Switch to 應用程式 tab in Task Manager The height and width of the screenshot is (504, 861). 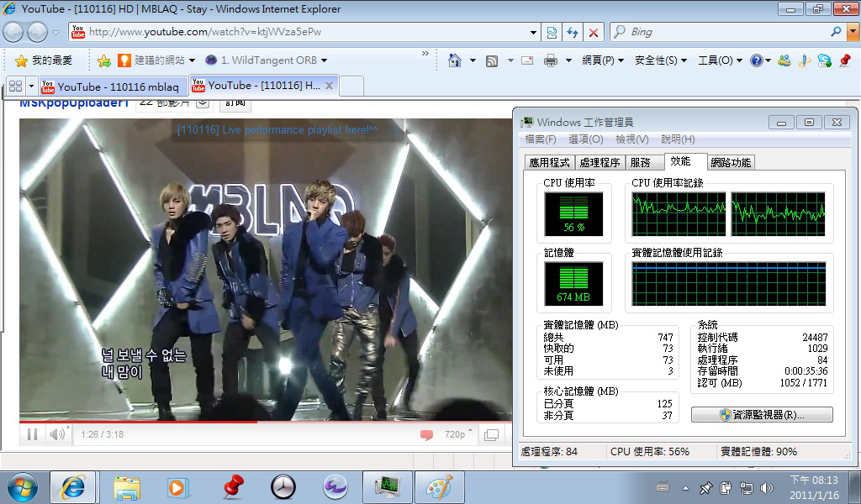click(x=549, y=162)
